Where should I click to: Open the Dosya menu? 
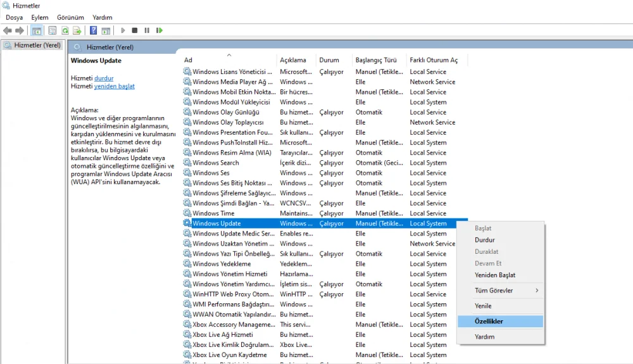14,17
